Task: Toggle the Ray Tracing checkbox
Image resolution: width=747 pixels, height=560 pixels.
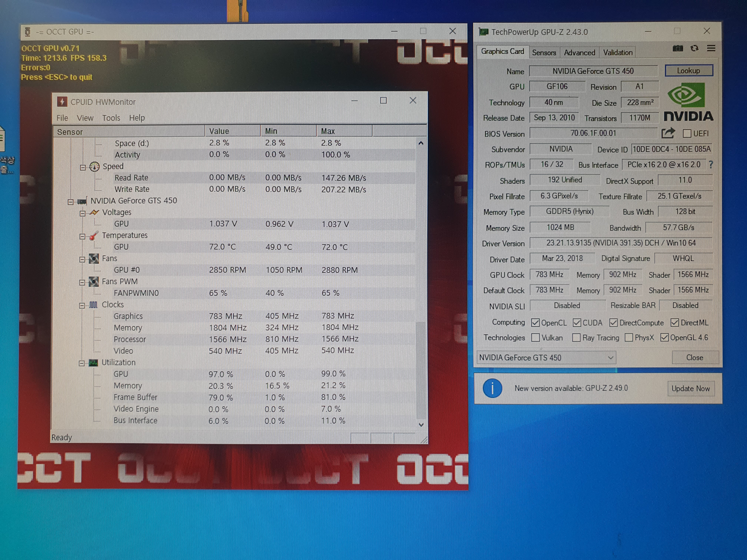Action: tap(576, 338)
